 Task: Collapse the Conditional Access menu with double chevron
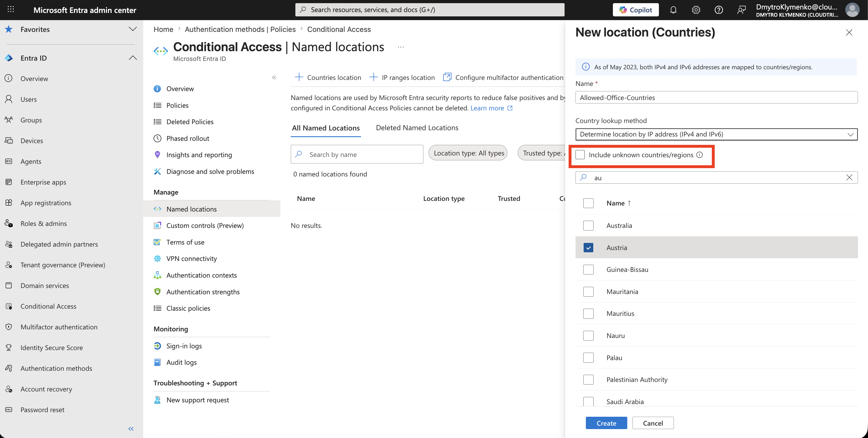coord(274,77)
